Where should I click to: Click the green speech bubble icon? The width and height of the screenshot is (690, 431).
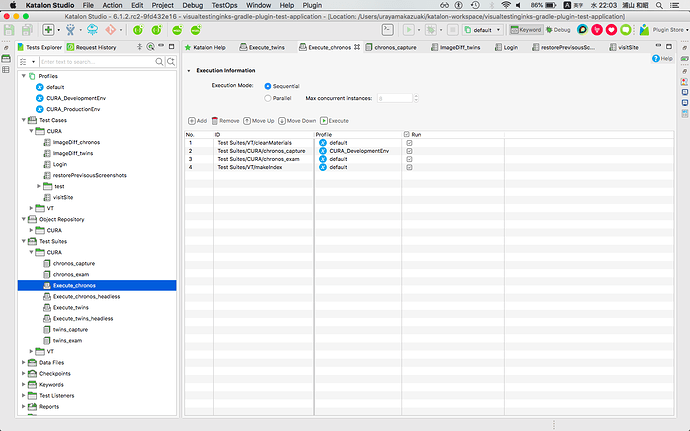[x=625, y=30]
